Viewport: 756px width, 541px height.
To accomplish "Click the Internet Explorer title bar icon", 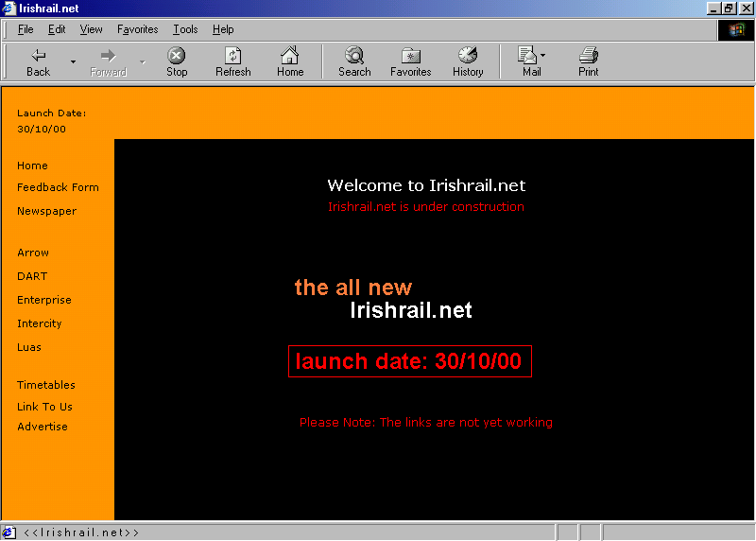I will pyautogui.click(x=9, y=9).
